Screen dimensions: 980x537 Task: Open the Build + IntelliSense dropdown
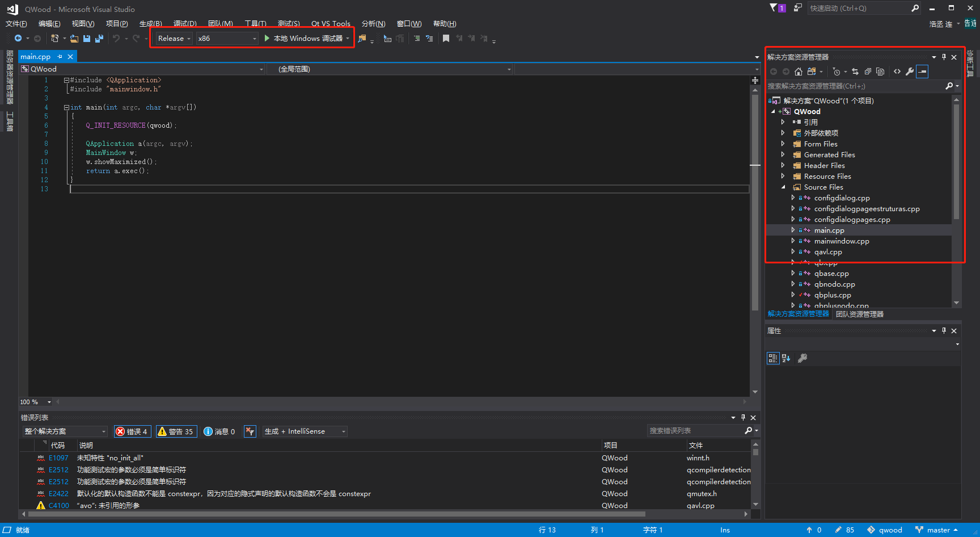pos(305,431)
